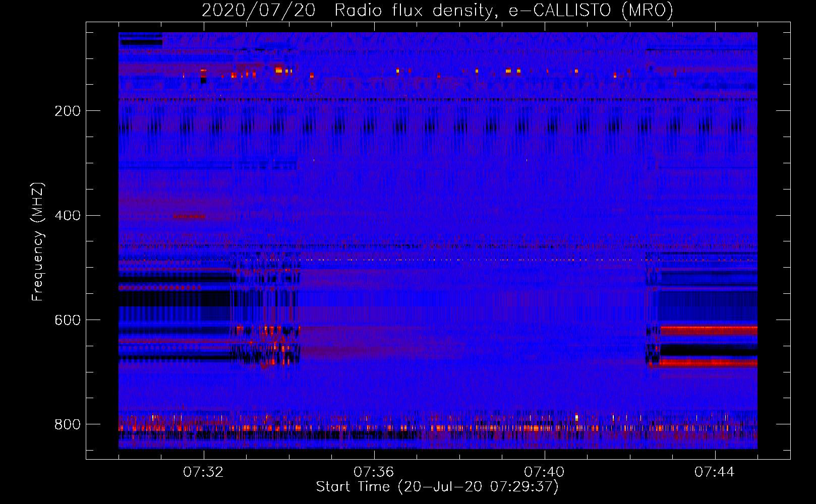
Task: Click the 07:44 time tick label
Action: pyautogui.click(x=715, y=472)
